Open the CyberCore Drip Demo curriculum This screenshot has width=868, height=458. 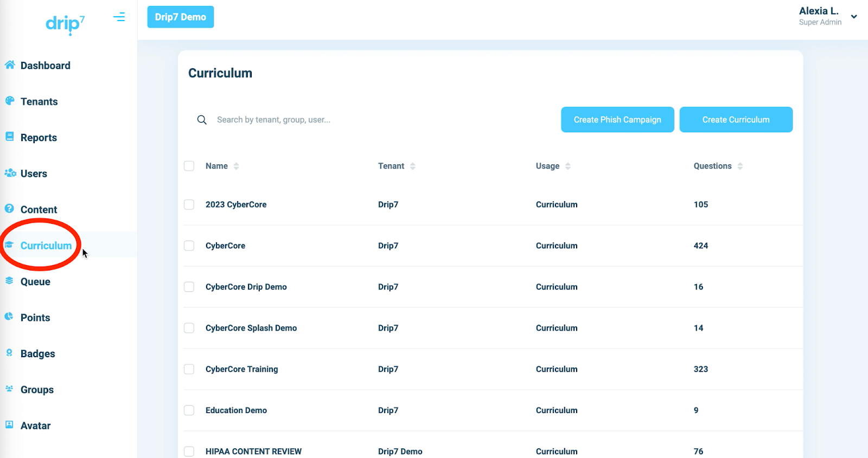coord(246,287)
